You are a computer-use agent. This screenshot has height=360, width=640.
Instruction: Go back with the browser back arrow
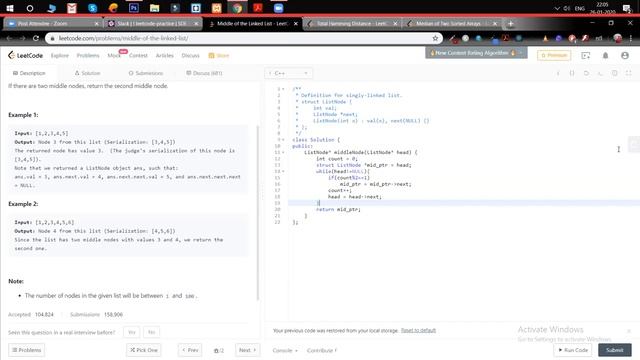[x=9, y=38]
